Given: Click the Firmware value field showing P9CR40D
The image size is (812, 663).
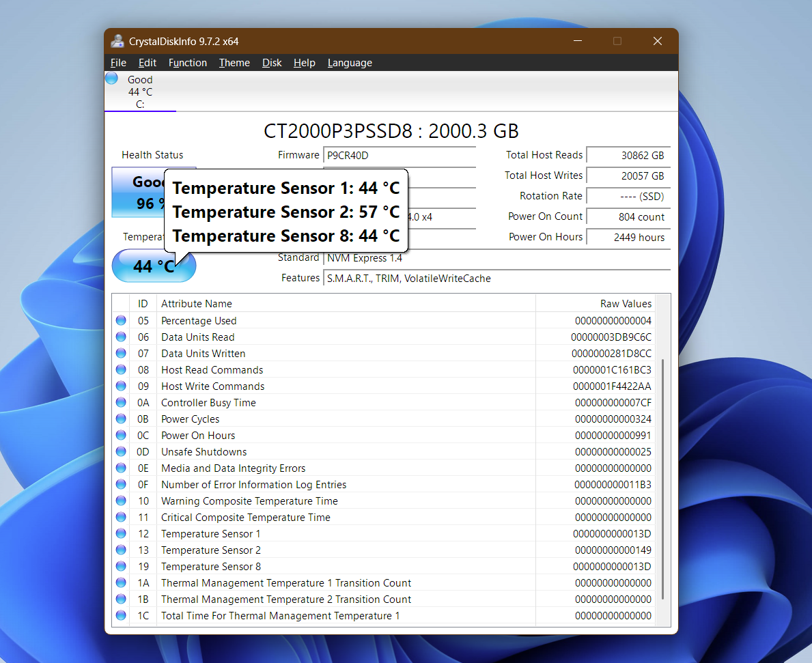Looking at the screenshot, I should point(399,155).
